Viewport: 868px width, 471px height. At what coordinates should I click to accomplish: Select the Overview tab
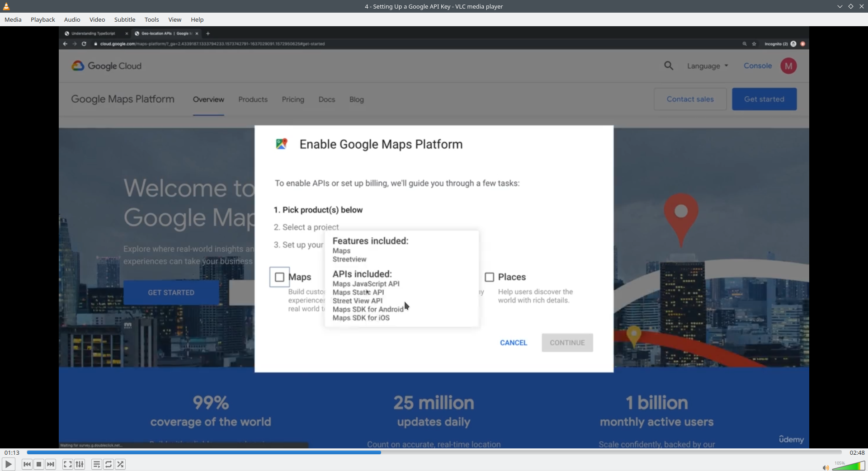tap(208, 99)
